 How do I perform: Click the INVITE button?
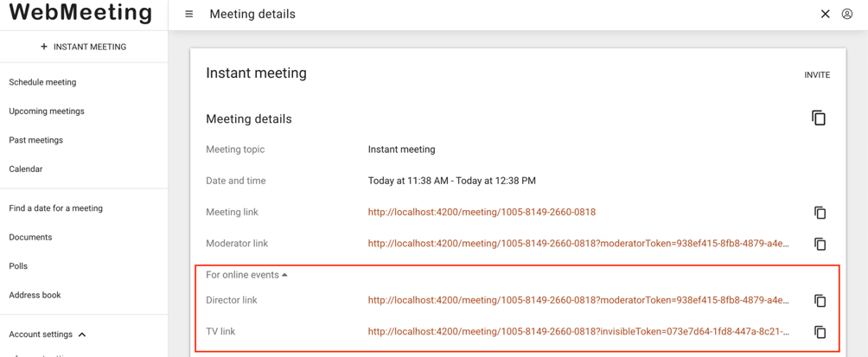817,75
